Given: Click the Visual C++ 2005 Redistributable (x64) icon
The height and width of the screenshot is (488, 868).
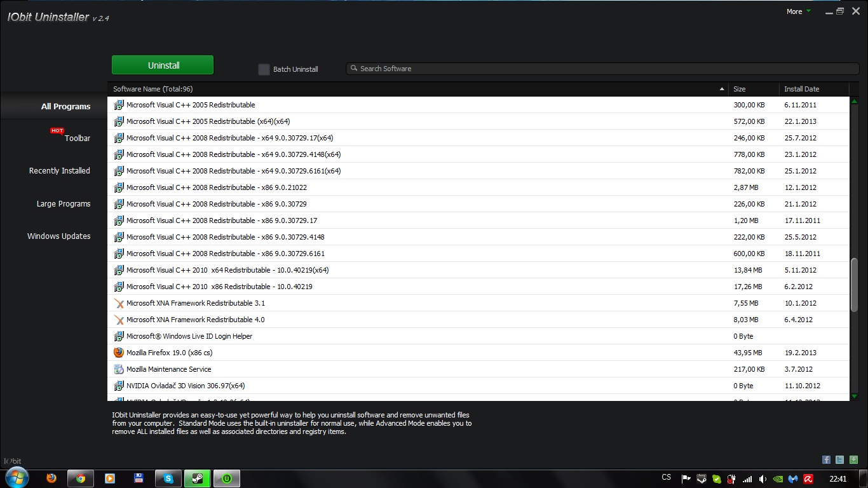Looking at the screenshot, I should click(x=119, y=121).
